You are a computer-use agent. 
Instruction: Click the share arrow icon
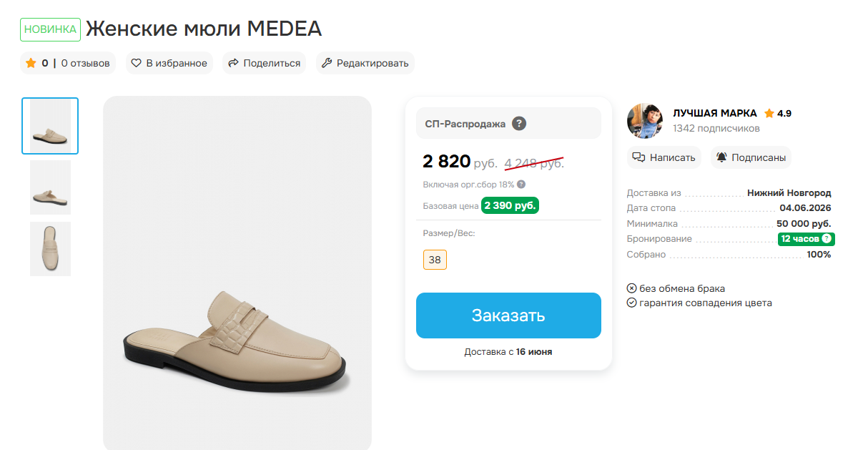233,63
